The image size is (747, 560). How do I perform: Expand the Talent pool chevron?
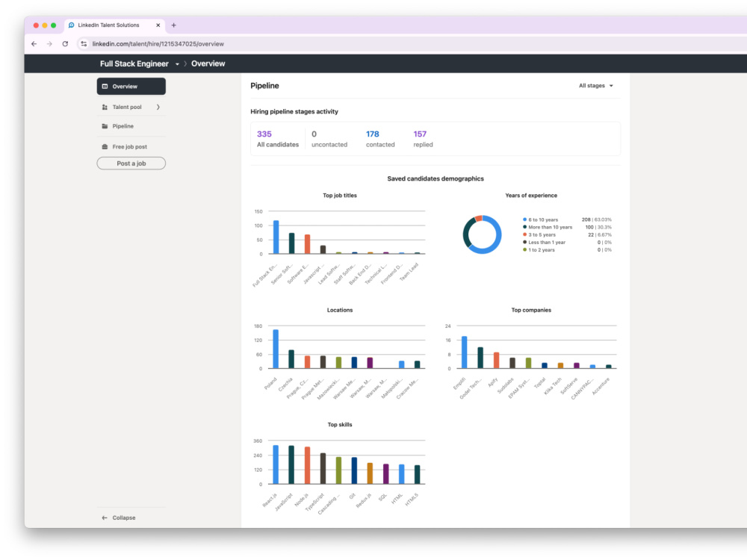tap(158, 107)
